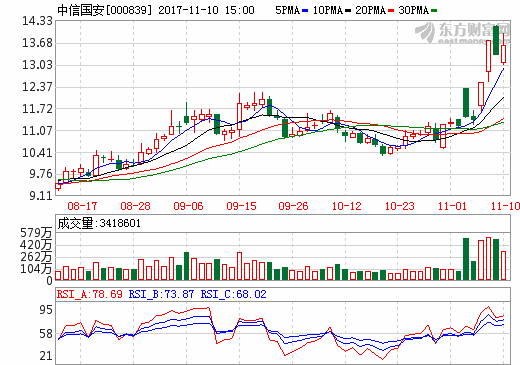Click the volume axis label 104万
This screenshot has height=365, width=520.
(x=36, y=269)
